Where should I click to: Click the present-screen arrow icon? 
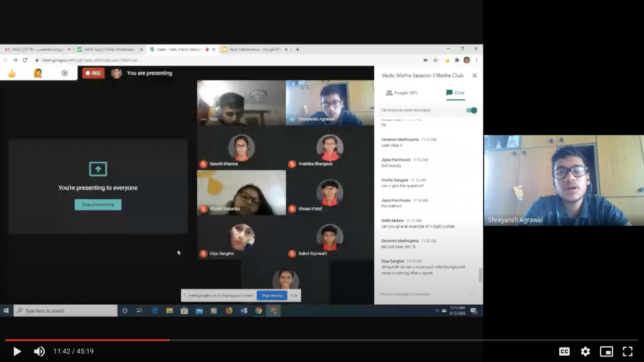pos(97,169)
